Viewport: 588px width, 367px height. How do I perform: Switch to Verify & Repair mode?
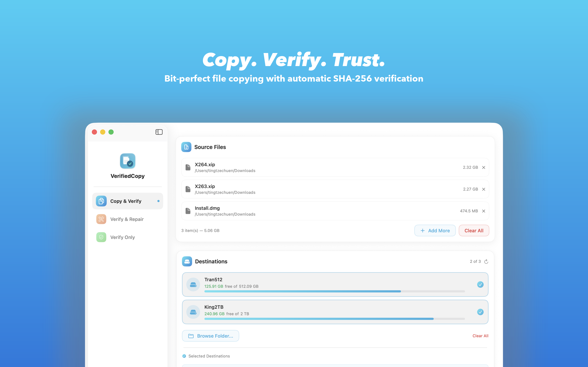click(127, 219)
